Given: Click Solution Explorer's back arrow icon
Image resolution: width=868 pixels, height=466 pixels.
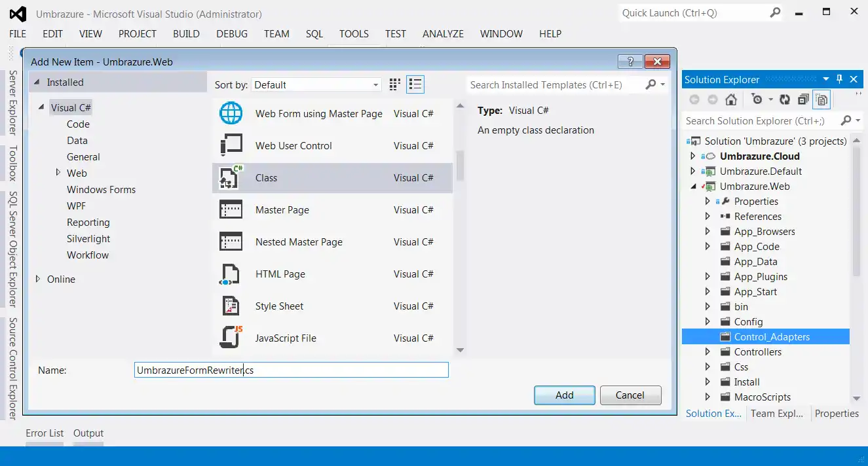Looking at the screenshot, I should click(694, 99).
